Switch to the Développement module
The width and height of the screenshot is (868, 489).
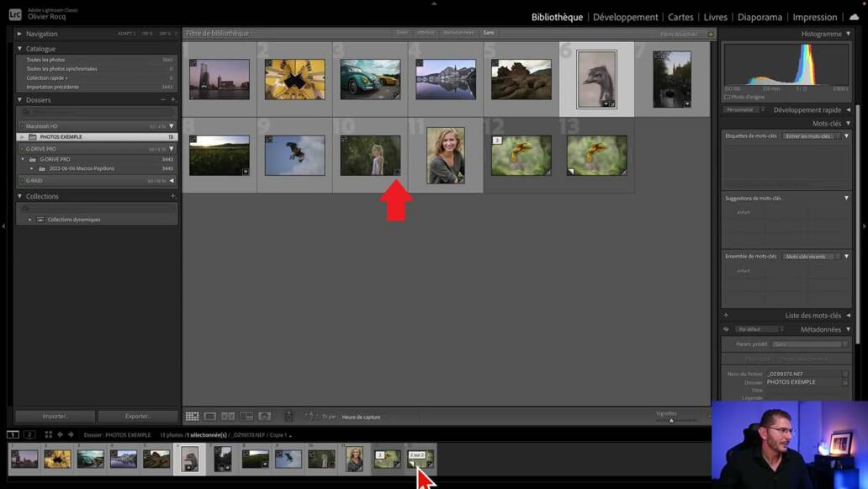(x=626, y=16)
